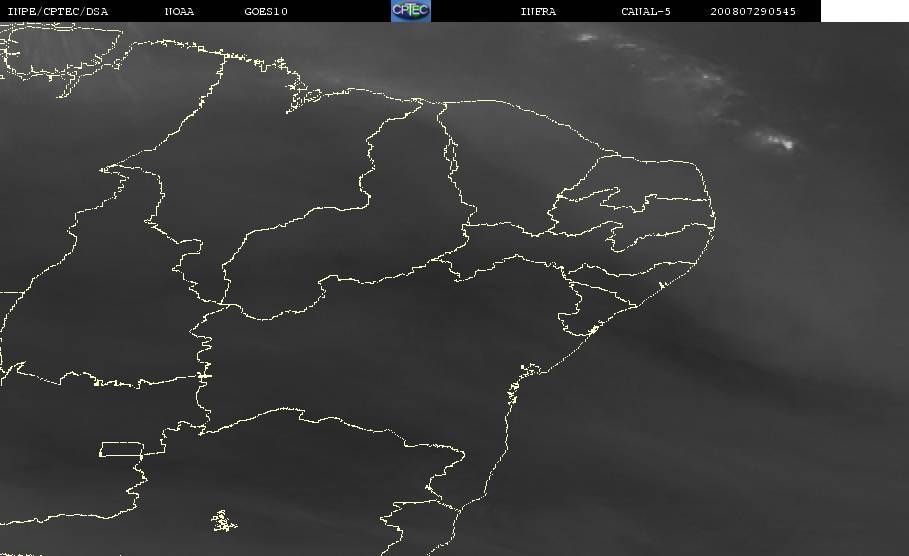Click the NOAA label in header
Viewport: 909px width, 556px height.
click(179, 12)
